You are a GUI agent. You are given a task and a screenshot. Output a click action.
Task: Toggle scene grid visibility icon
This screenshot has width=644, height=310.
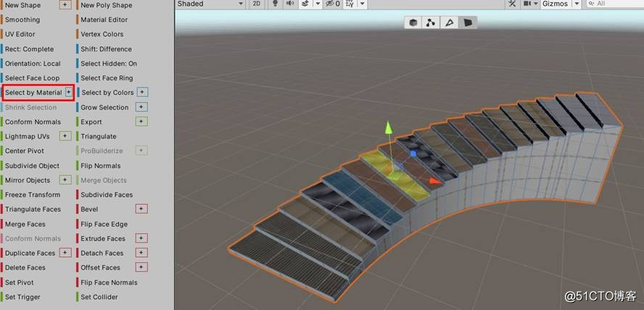point(350,4)
